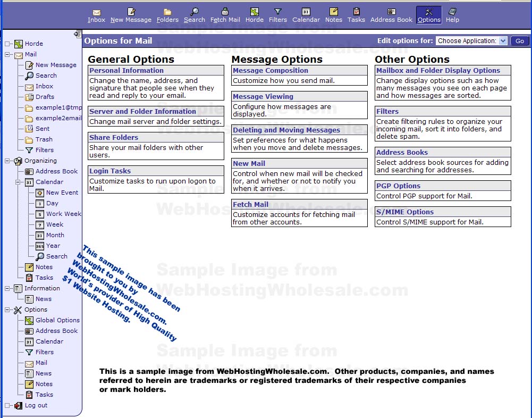Open Tasks from the top toolbar

(x=356, y=15)
